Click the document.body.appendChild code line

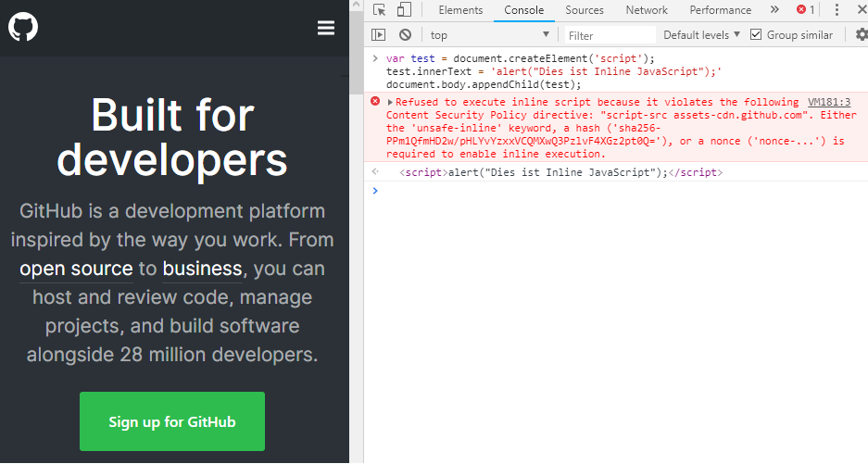[x=484, y=84]
